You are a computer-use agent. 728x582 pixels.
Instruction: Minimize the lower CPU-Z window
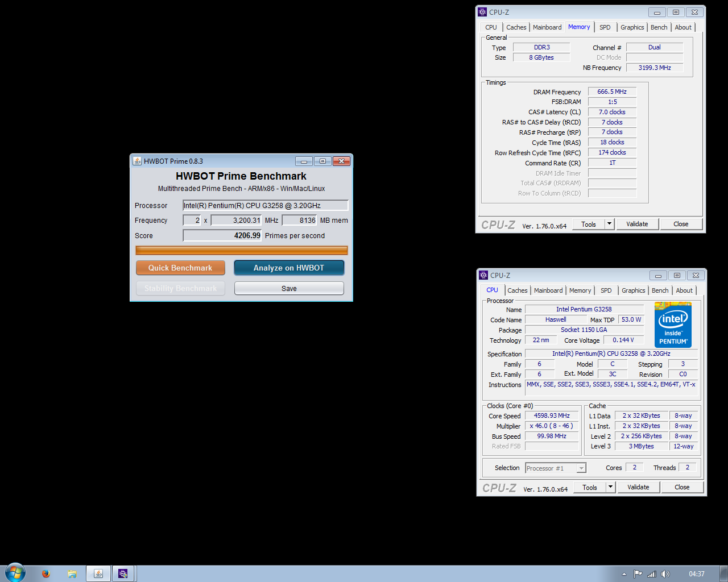pyautogui.click(x=658, y=275)
